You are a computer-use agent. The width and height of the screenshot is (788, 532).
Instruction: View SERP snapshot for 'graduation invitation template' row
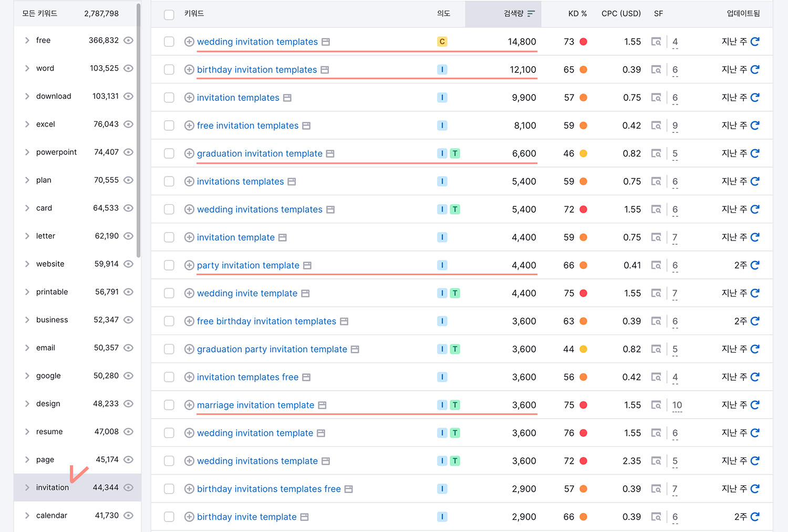tap(656, 153)
